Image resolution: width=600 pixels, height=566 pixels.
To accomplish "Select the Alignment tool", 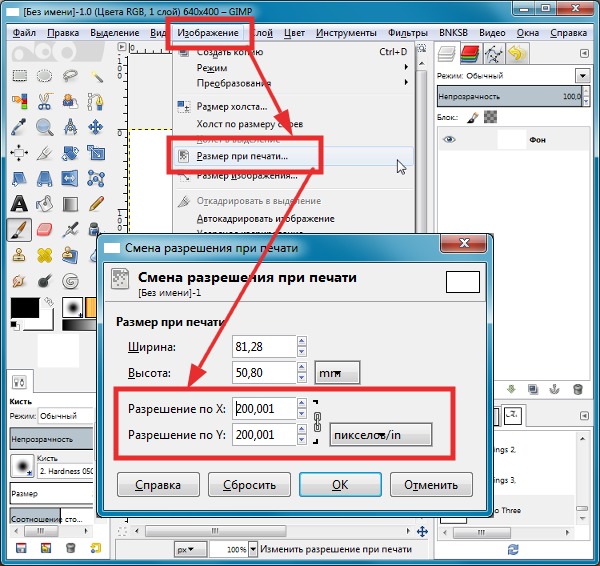I will (19, 153).
